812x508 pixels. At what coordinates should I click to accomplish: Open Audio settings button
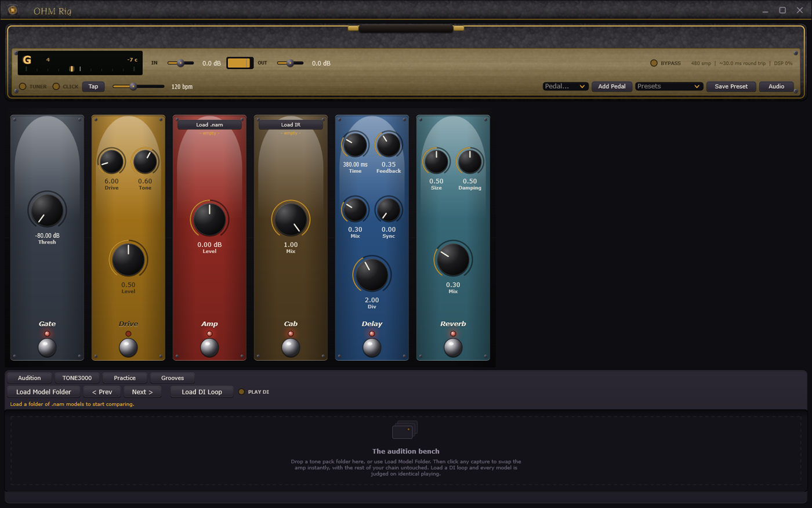(776, 86)
